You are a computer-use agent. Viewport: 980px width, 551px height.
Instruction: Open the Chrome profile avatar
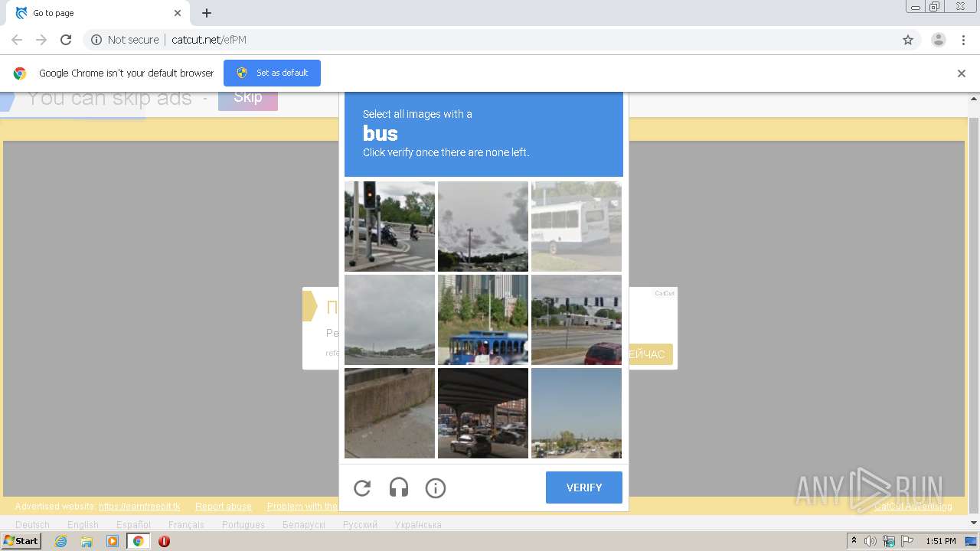(939, 40)
